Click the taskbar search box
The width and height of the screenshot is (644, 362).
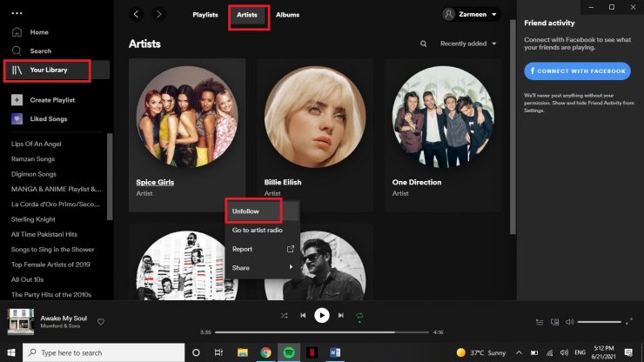pyautogui.click(x=104, y=352)
